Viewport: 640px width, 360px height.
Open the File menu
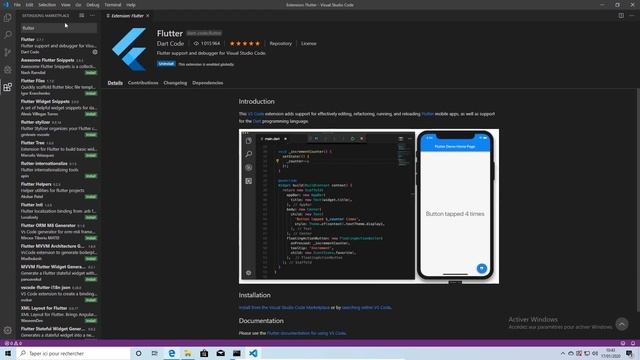[x=17, y=5]
